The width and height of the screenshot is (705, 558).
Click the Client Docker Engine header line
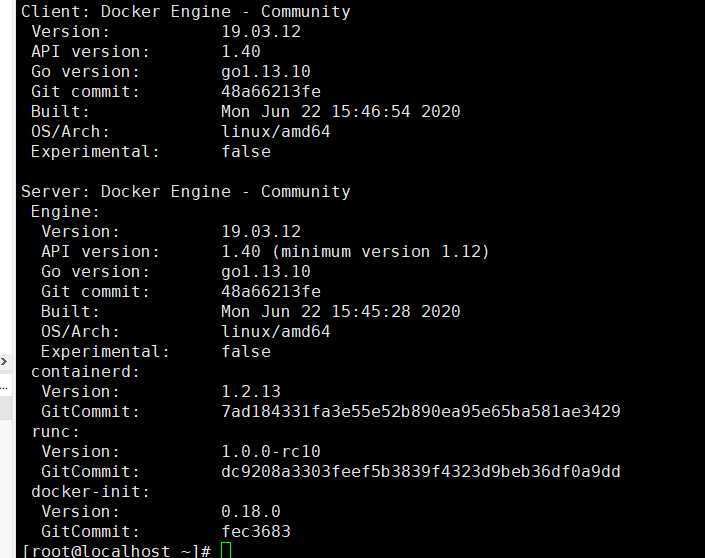point(186,12)
